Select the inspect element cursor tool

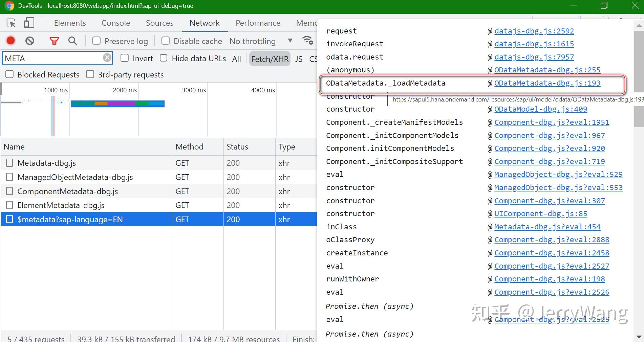(x=11, y=23)
